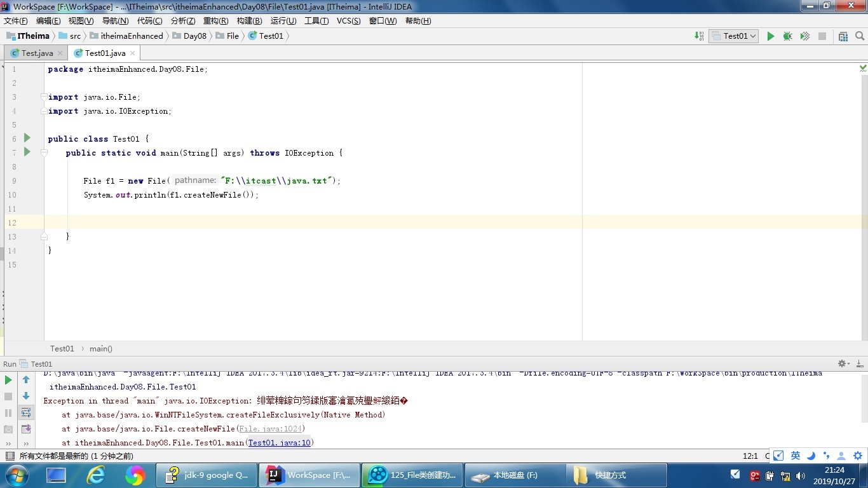The image size is (868, 488).
Task: Click the build project down-arrow binary icon
Action: click(x=700, y=36)
